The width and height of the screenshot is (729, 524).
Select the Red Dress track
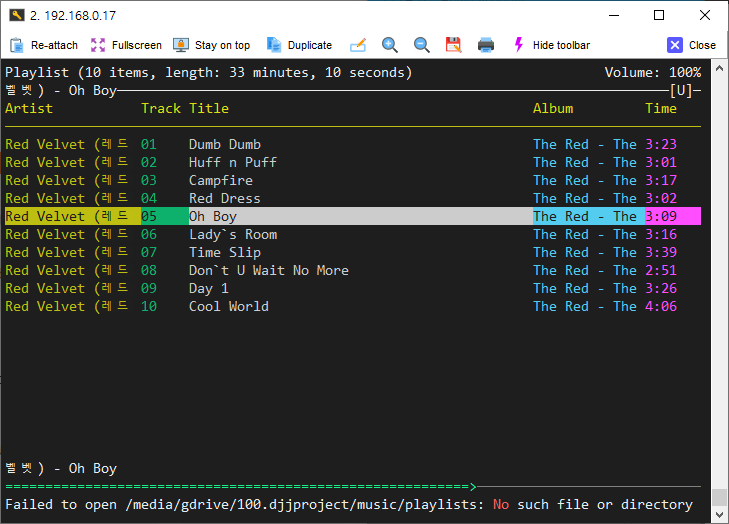(x=353, y=199)
